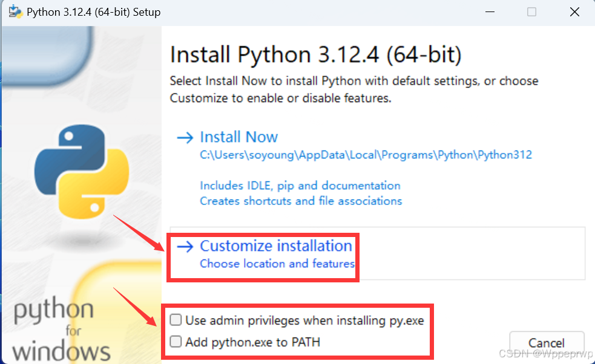Click the Python installer icon in title bar

[16, 11]
